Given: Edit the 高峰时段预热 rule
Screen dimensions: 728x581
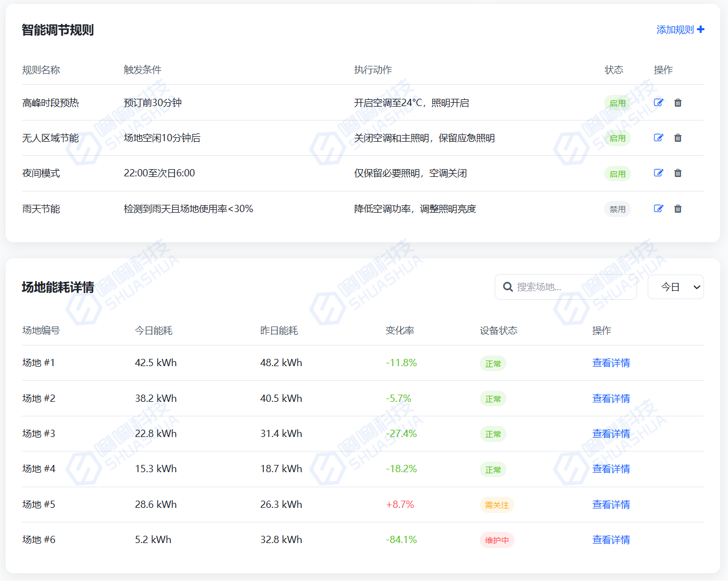Looking at the screenshot, I should pos(658,103).
